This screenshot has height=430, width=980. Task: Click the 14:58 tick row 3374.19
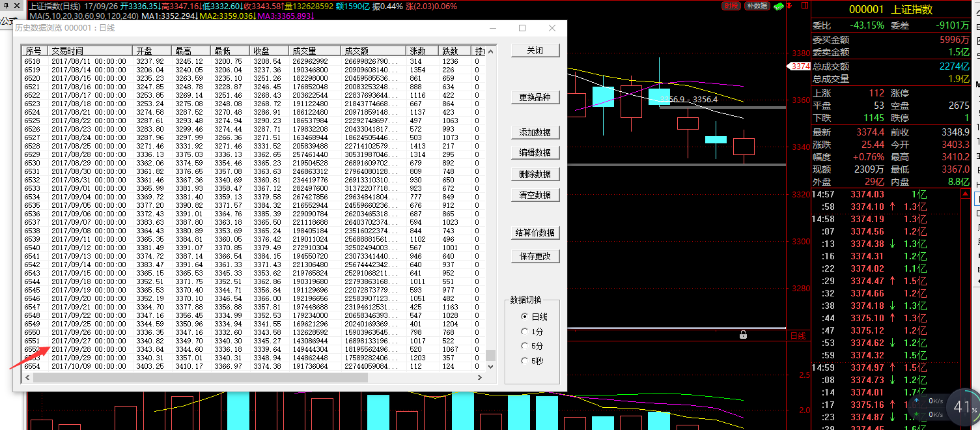click(886, 219)
